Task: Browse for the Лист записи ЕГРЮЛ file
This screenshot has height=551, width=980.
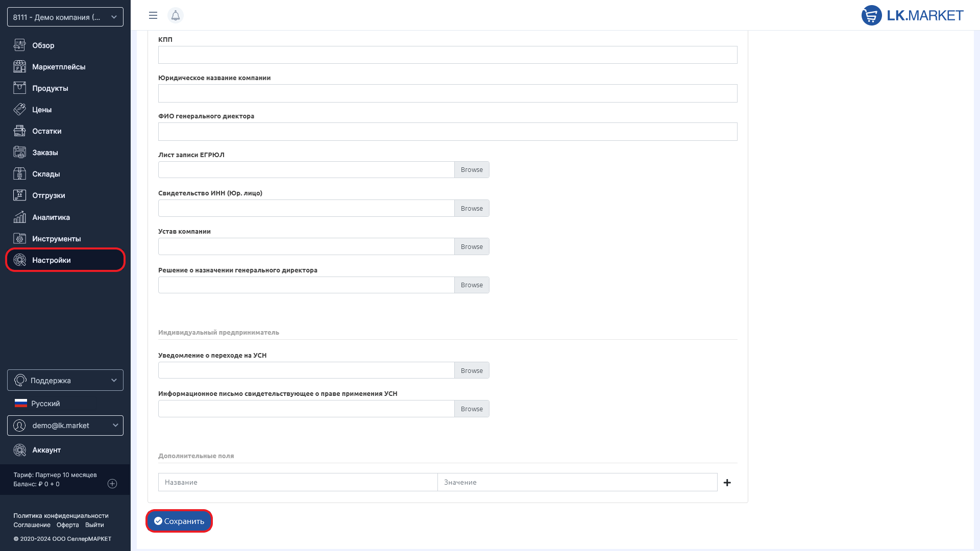Action: [x=471, y=170]
